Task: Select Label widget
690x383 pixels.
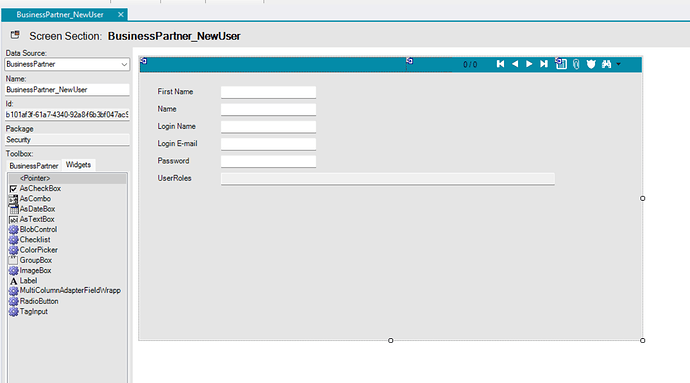Action: (28, 281)
